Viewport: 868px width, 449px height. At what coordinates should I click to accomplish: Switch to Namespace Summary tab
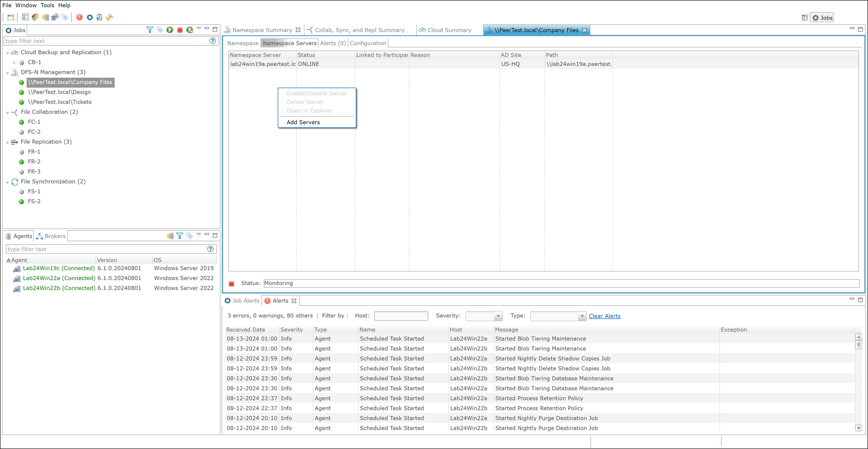pyautogui.click(x=262, y=30)
